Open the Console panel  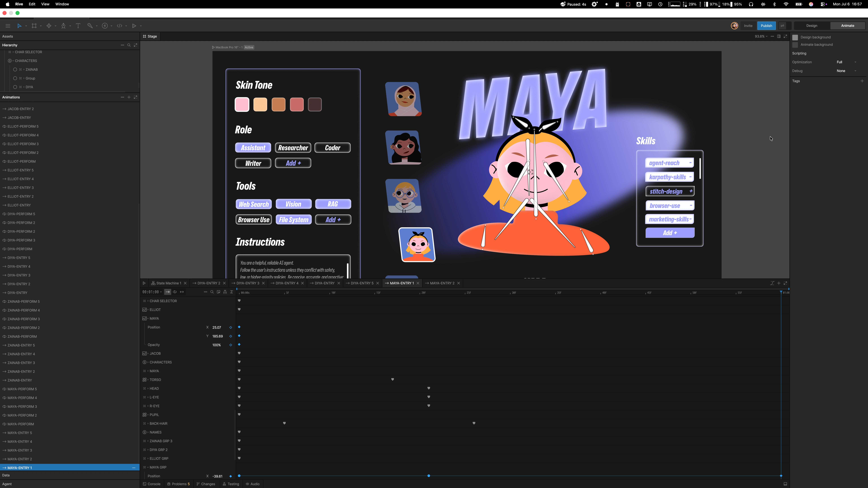[152, 484]
